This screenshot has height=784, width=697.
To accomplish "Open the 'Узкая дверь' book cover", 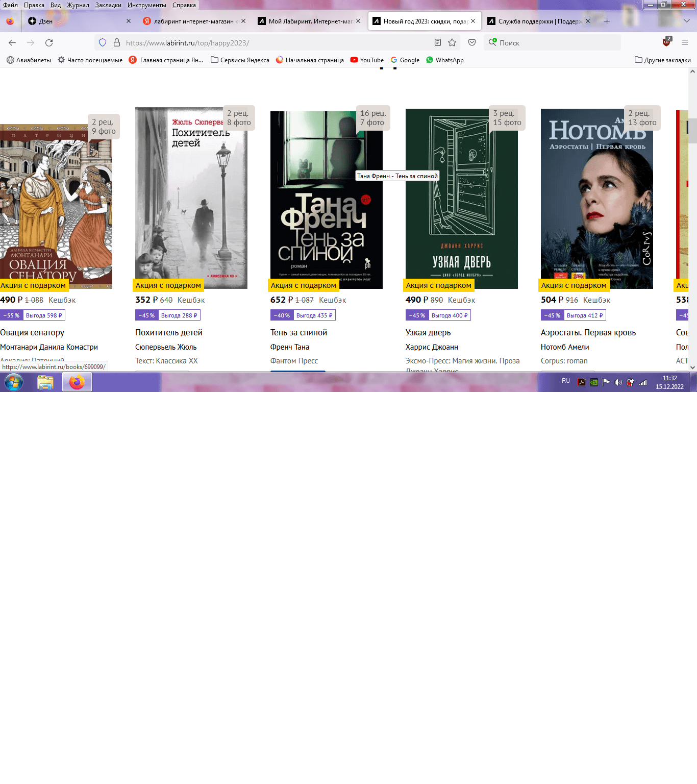I will pyautogui.click(x=462, y=199).
